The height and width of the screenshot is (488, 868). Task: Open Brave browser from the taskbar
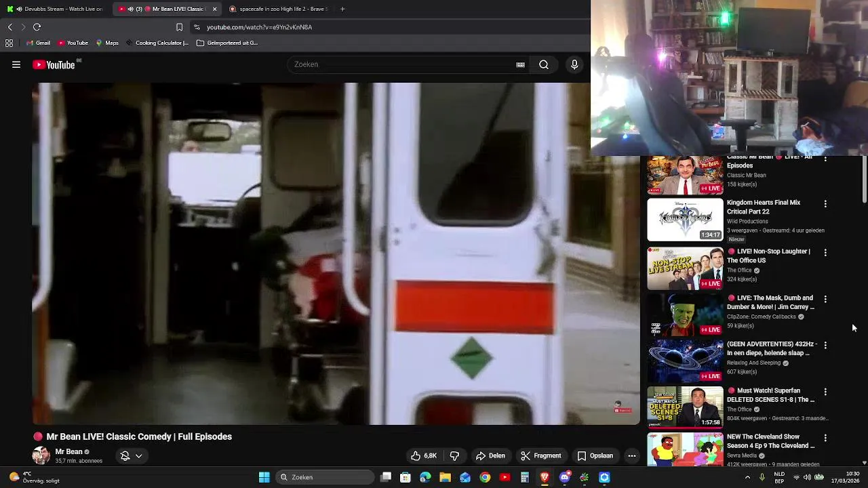[x=545, y=477]
